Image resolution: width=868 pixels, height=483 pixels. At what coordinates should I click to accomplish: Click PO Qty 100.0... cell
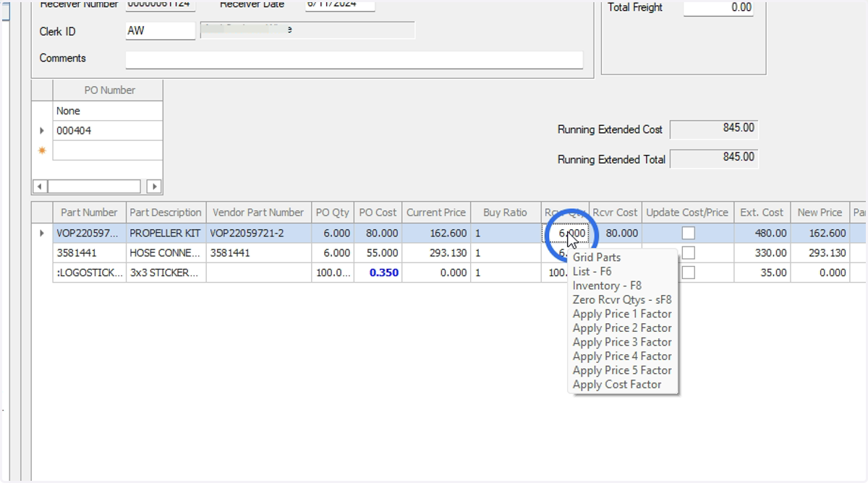point(333,273)
